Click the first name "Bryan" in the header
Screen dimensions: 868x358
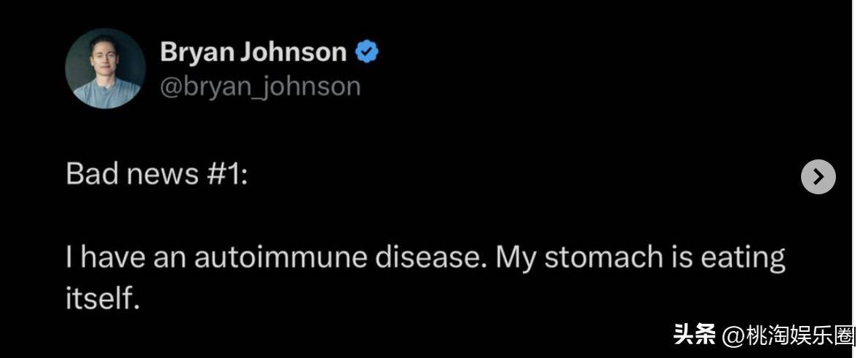198,52
